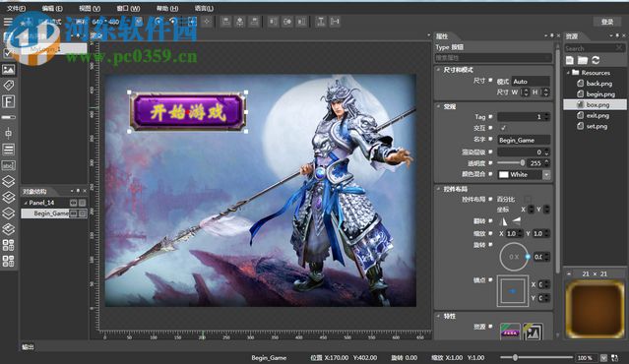Select the abc text field widget in toolbox
The width and height of the screenshot is (629, 364).
[x=9, y=165]
